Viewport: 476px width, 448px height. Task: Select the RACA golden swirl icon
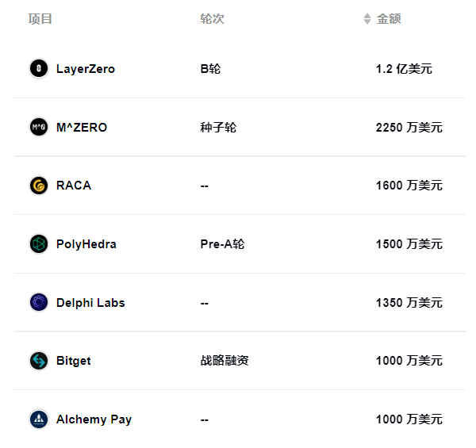click(x=39, y=186)
